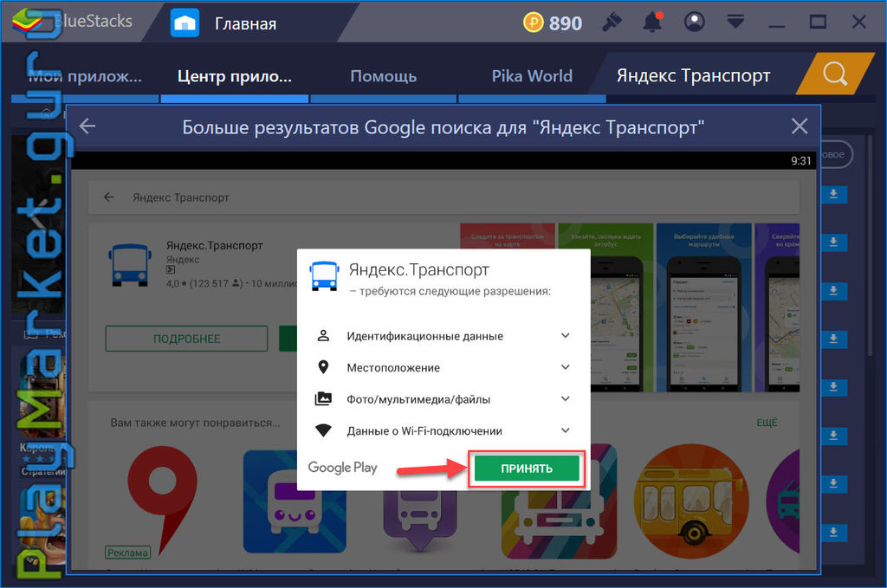Open the green screenshot showing bus wait times

click(x=605, y=307)
